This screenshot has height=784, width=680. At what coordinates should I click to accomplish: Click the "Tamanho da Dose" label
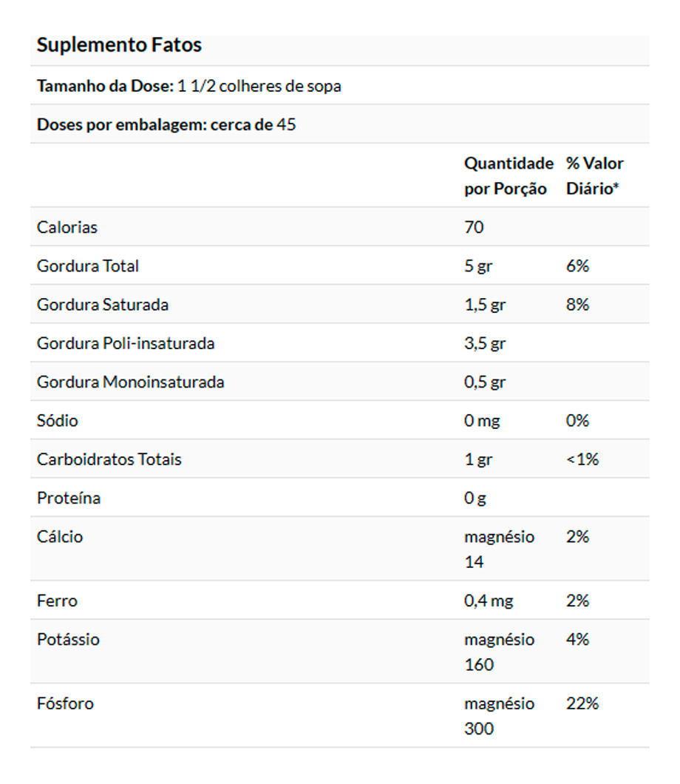coord(106,86)
